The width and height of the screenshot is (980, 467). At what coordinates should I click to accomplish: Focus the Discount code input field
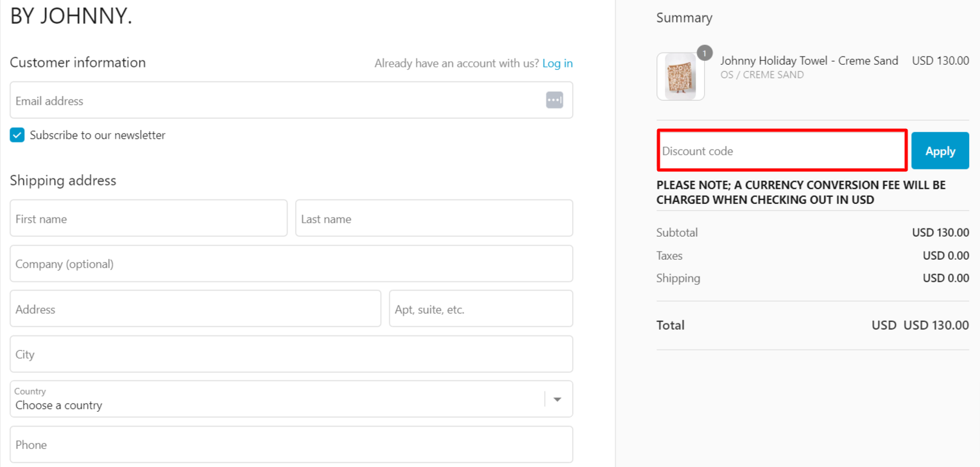tap(782, 151)
